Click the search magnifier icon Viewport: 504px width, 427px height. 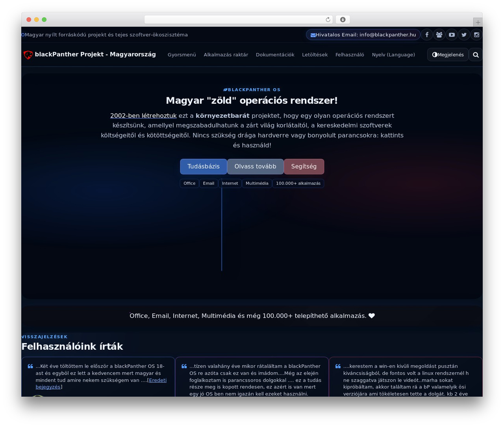tap(476, 55)
